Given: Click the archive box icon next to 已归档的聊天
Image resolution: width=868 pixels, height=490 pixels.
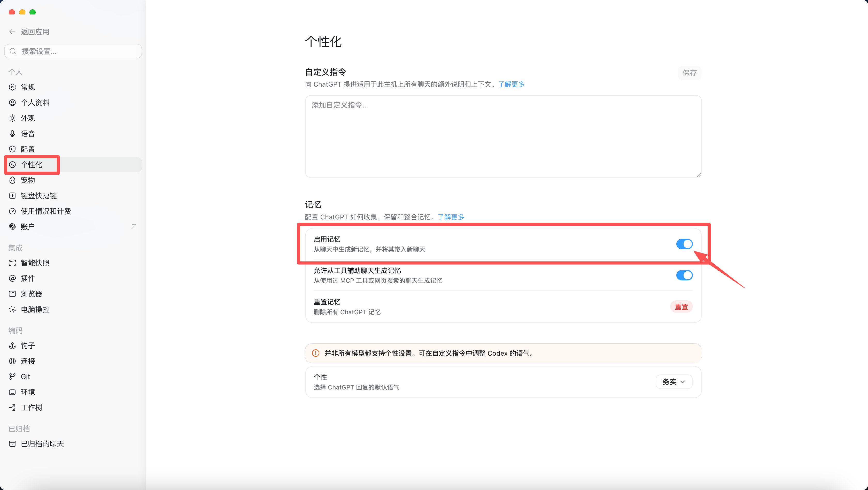Looking at the screenshot, I should pos(12,444).
